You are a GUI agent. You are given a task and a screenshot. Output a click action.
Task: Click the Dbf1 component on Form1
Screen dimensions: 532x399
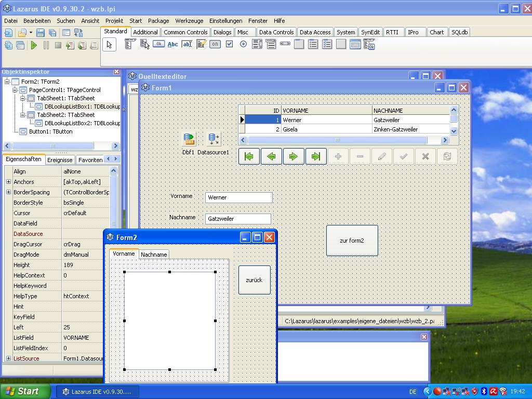189,139
